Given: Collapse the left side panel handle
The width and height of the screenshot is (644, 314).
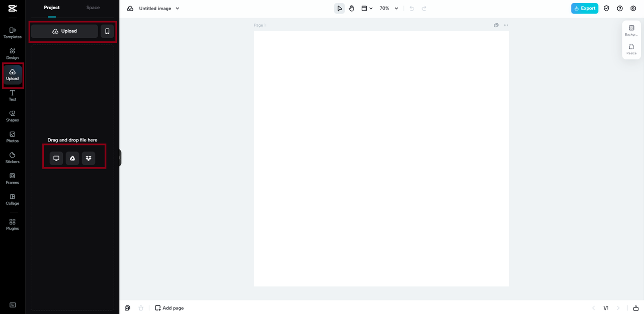Looking at the screenshot, I should click(120, 158).
